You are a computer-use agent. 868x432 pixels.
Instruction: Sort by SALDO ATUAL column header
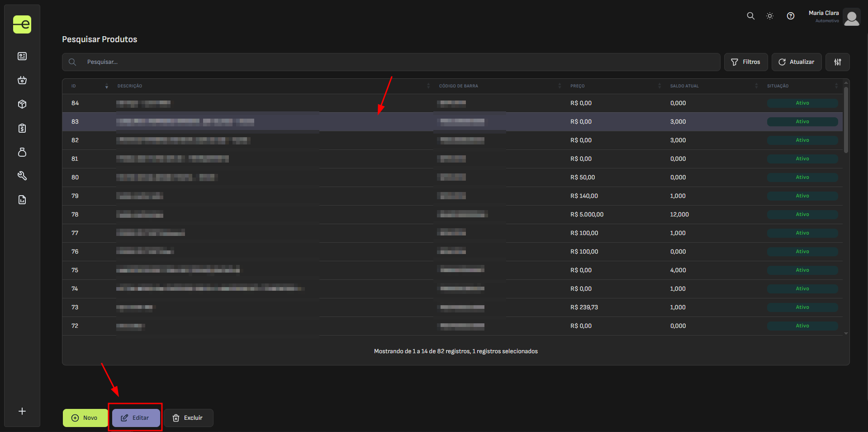(684, 86)
